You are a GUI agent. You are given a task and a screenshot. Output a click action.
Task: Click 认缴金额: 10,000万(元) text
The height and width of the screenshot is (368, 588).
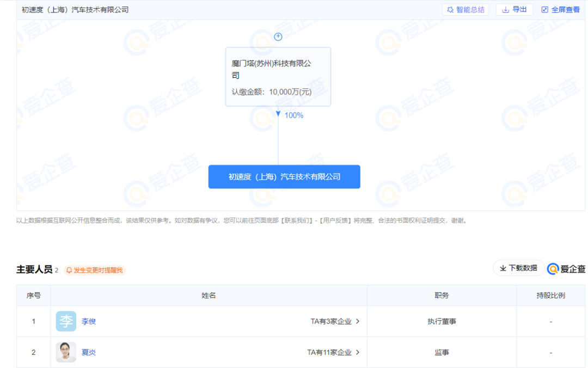tap(272, 92)
